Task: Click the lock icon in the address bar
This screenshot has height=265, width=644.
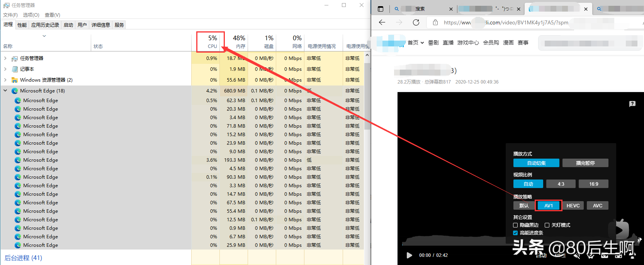Action: [x=435, y=22]
